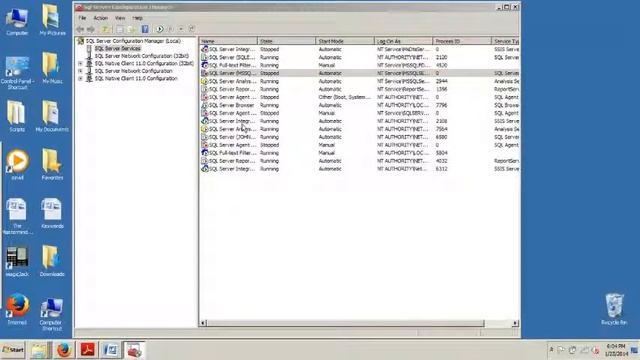Image resolution: width=640 pixels, height=360 pixels.
Task: Click the icon of the SQL Server Analysis service with PID 2944
Action: click(x=204, y=81)
